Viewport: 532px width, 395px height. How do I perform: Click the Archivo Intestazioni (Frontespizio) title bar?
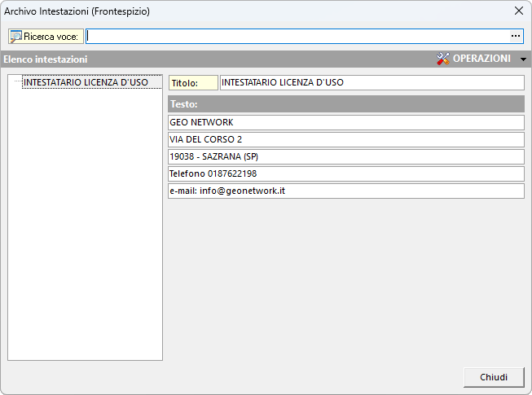coord(244,11)
